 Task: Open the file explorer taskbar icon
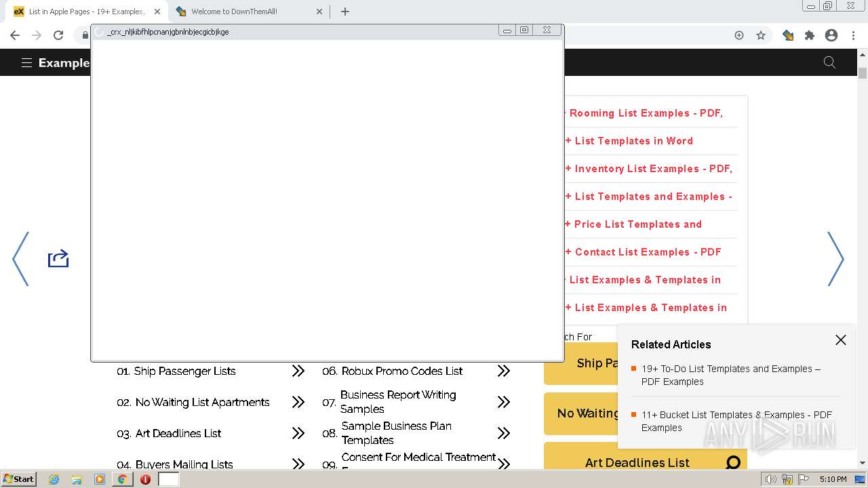pyautogui.click(x=77, y=479)
